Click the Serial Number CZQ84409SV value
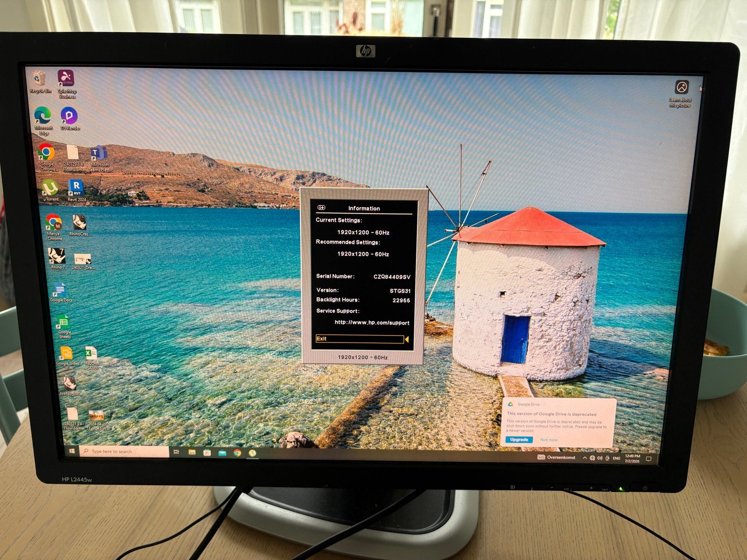747x560 pixels. click(x=392, y=277)
